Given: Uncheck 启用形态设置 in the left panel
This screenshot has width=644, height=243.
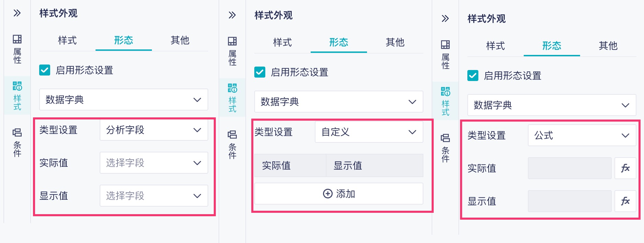Looking at the screenshot, I should [x=45, y=70].
